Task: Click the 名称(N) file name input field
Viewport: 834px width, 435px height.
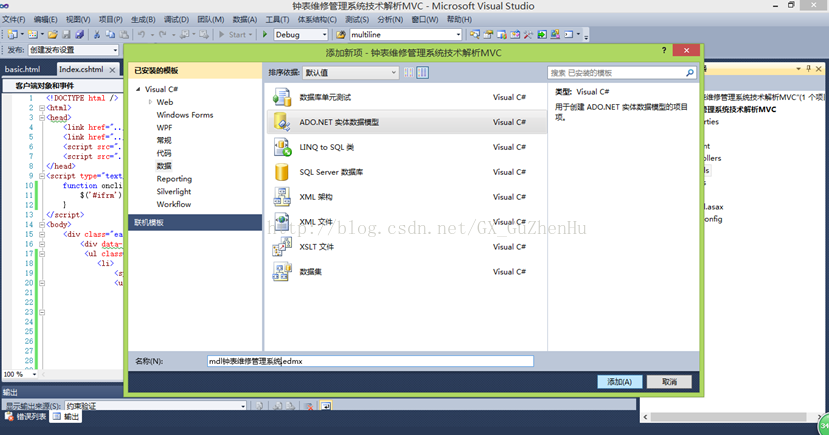Action: point(370,361)
